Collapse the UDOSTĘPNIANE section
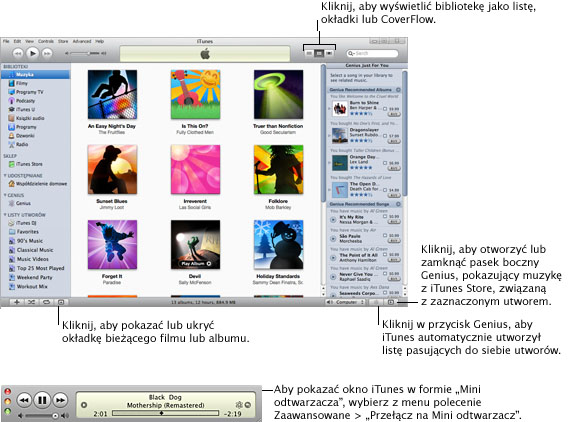The image size is (570, 422). tap(5, 176)
